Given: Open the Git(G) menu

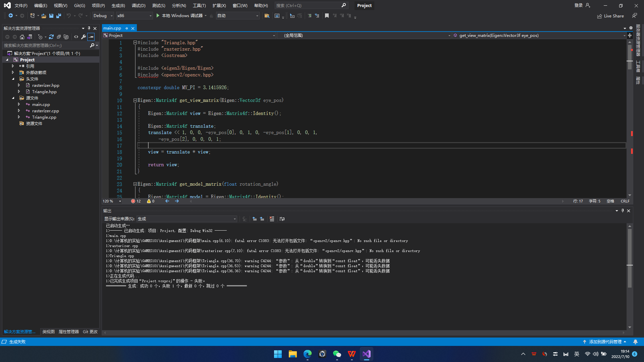Looking at the screenshot, I should point(79,5).
